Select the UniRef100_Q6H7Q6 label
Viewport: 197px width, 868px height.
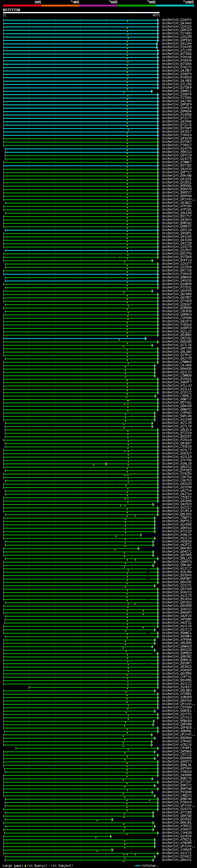pos(177,816)
